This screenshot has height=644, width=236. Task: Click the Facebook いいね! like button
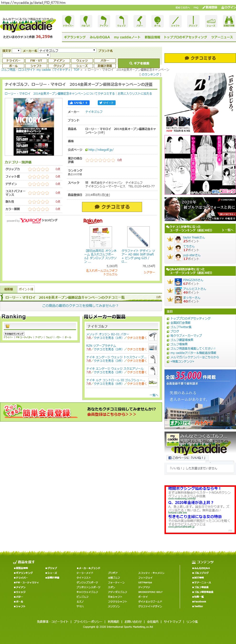79,103
